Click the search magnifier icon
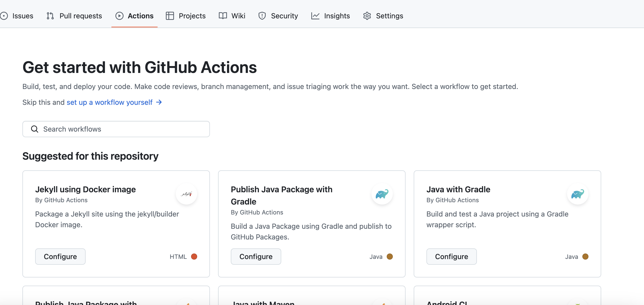This screenshot has width=644, height=305. pos(35,129)
